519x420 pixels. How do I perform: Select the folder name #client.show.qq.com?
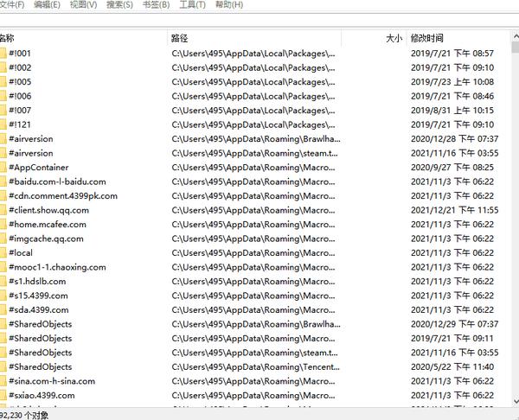click(x=49, y=210)
